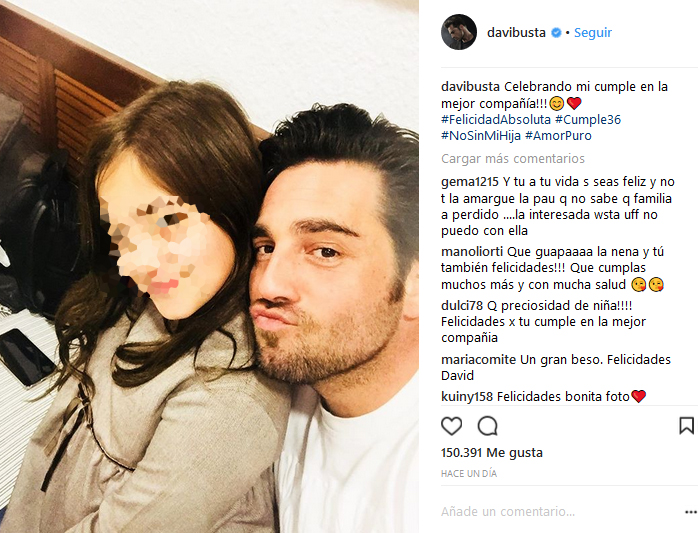Click the davibusta profile avatar
The image size is (700, 533).
pyautogui.click(x=459, y=32)
